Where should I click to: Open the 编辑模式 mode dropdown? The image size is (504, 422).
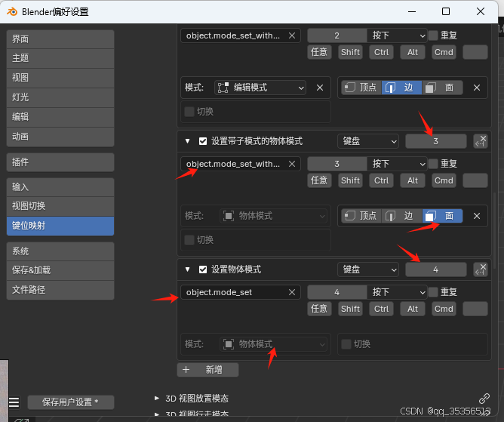pos(260,88)
